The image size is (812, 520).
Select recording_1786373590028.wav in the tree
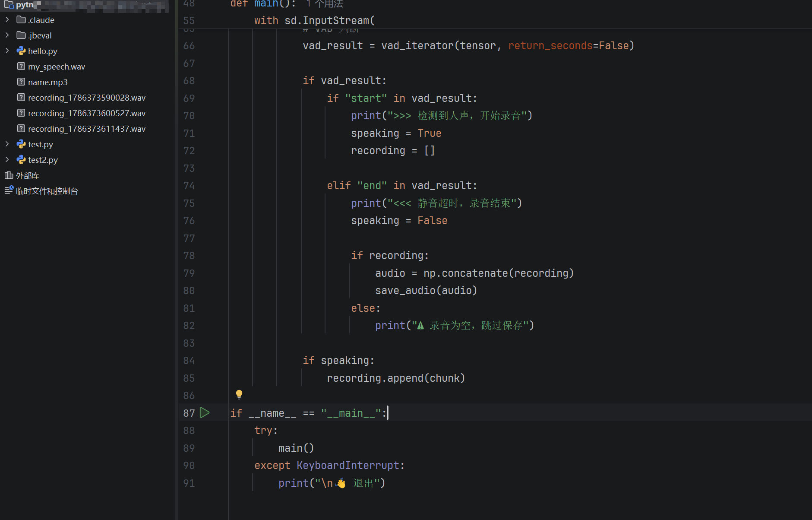(x=87, y=98)
